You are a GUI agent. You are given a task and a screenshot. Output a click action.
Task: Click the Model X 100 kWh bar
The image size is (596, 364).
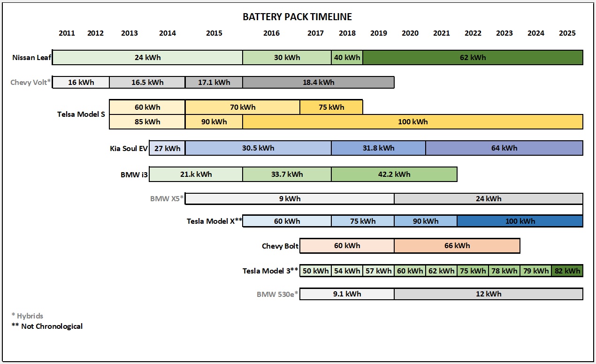pos(520,221)
